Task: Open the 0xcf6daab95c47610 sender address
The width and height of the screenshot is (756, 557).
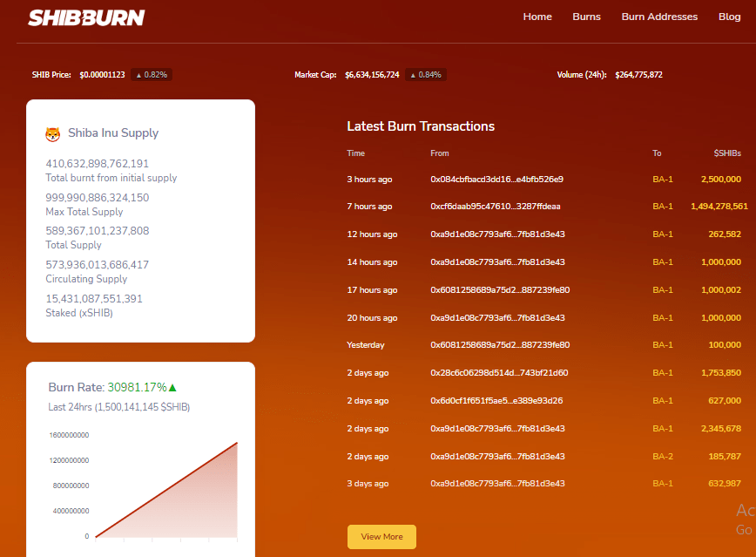Action: click(x=495, y=207)
